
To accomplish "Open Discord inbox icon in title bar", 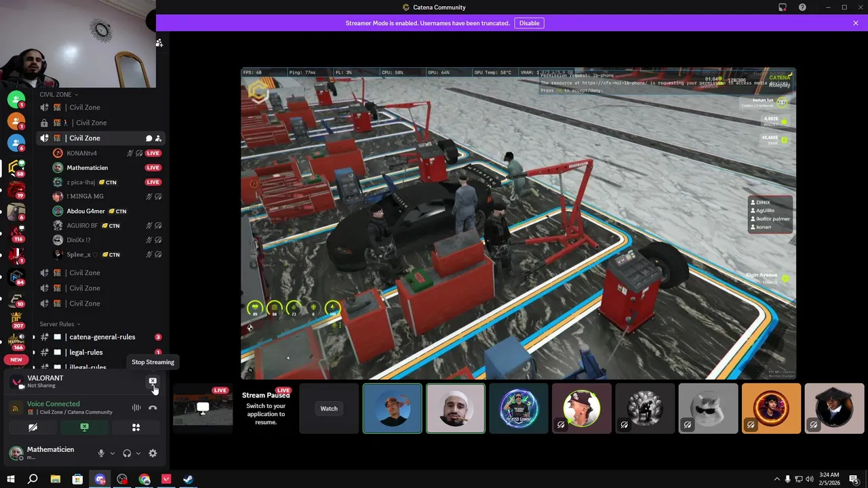I will 782,7.
